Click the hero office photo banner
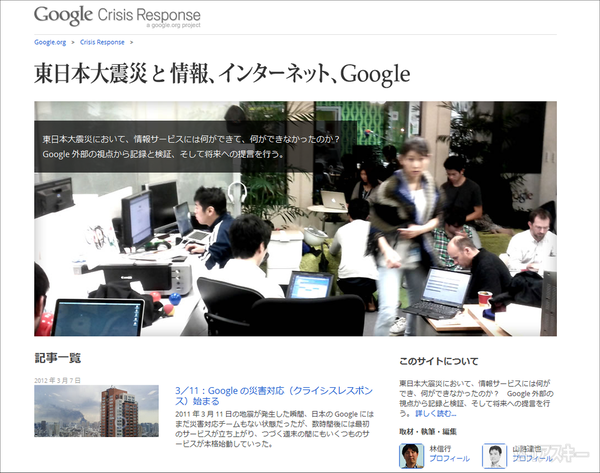The image size is (600, 473). tap(295, 219)
